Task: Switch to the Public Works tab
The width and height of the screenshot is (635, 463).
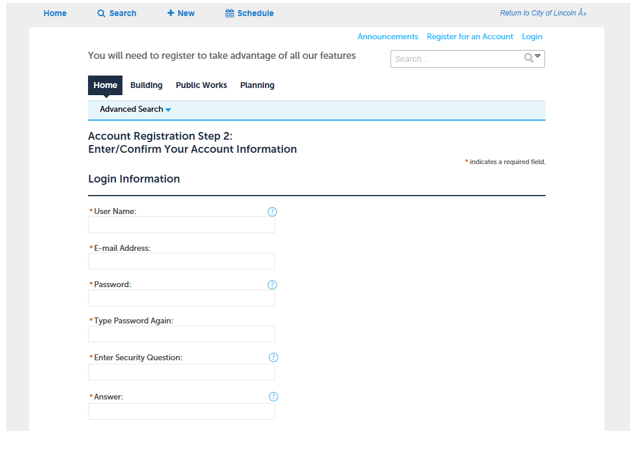Action: 201,86
